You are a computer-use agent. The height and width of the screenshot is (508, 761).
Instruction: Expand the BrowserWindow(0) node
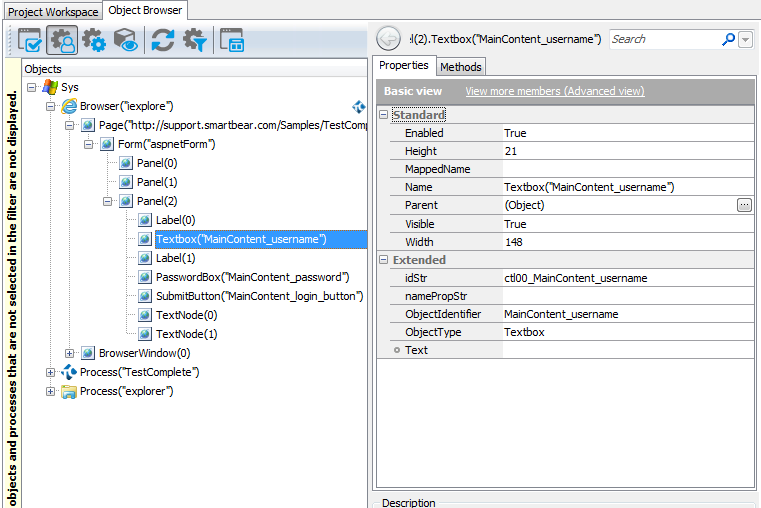click(70, 353)
